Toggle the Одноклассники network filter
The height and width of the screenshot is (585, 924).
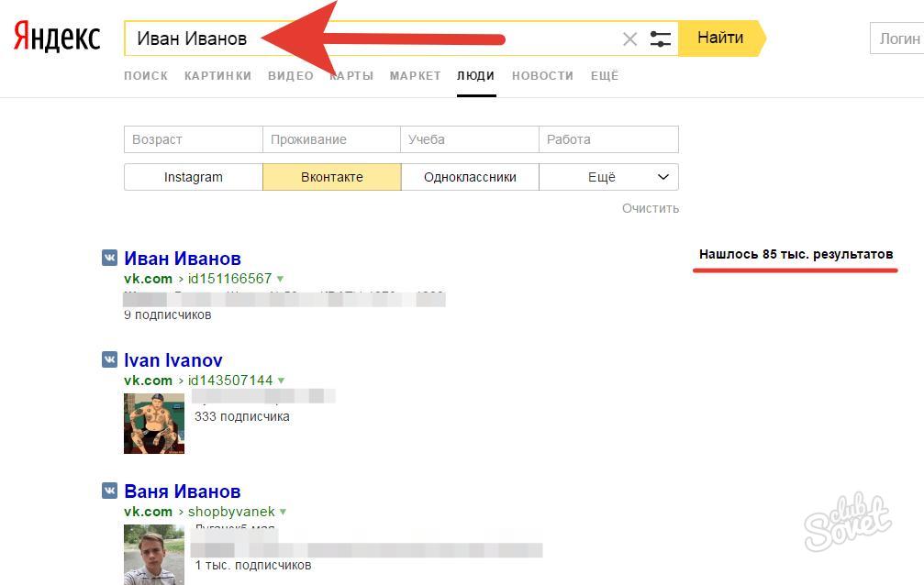[470, 177]
